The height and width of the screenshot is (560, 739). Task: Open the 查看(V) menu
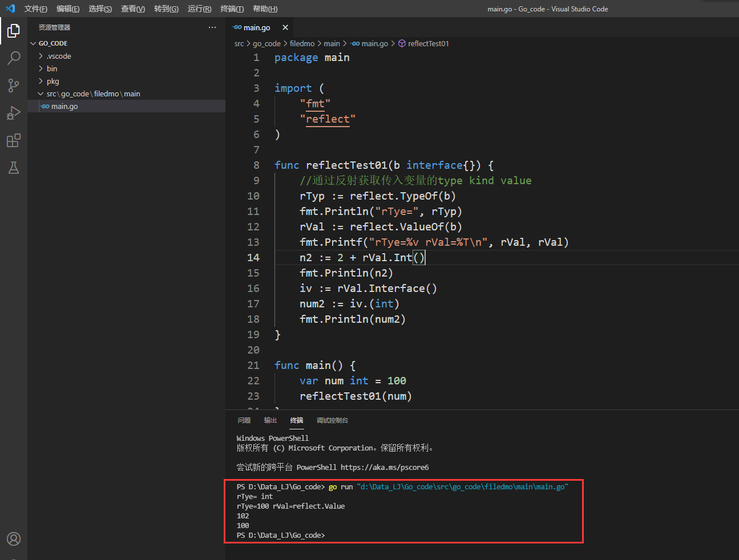133,9
